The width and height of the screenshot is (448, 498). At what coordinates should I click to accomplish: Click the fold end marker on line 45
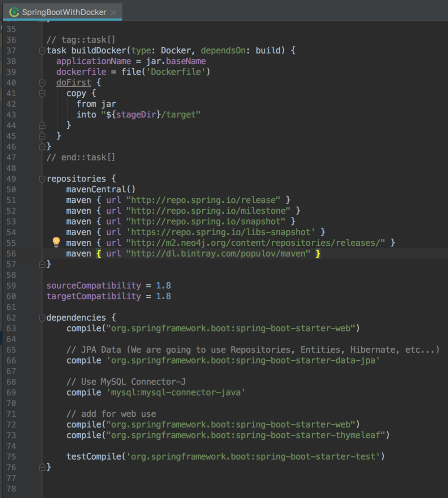click(42, 136)
